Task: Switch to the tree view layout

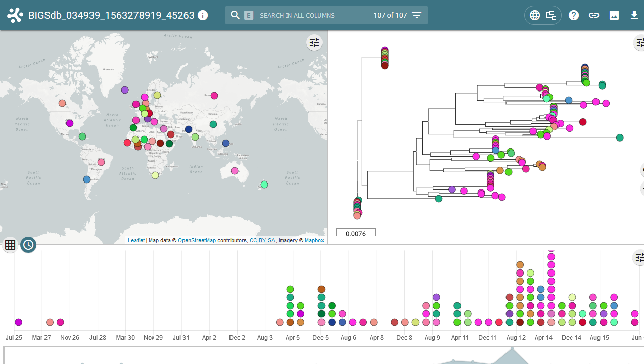Action: pyautogui.click(x=551, y=15)
